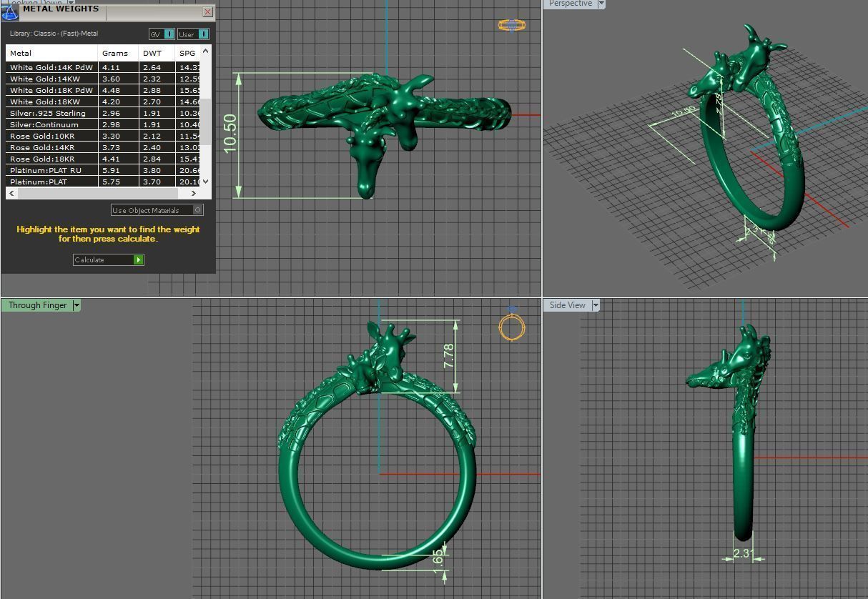Viewport: 868px width, 599px height.
Task: Click the DWT column header
Action: 157,53
